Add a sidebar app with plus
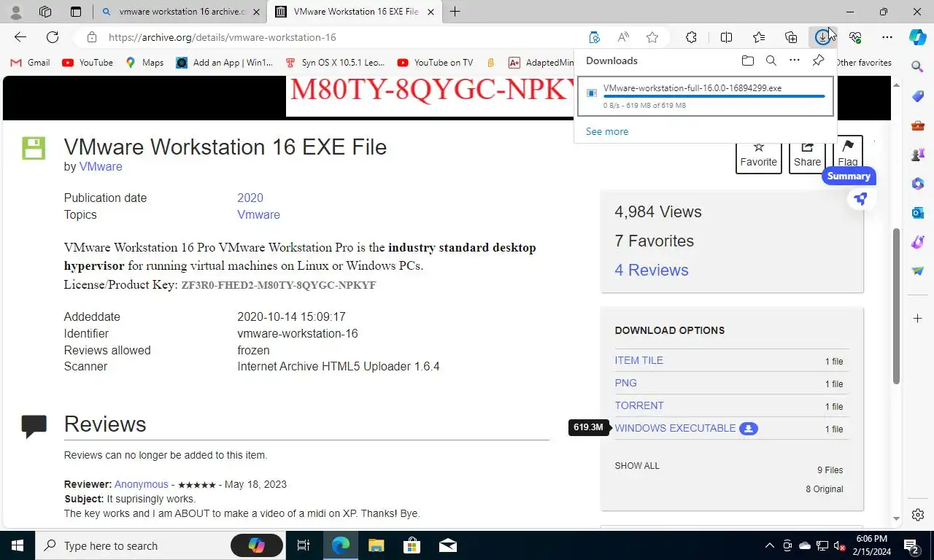 [x=918, y=319]
